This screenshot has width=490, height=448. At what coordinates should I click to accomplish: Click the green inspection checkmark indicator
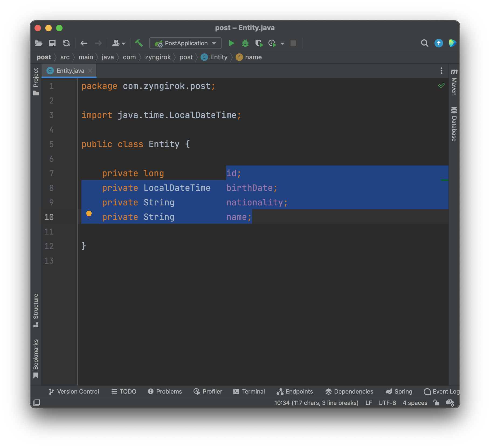pyautogui.click(x=441, y=86)
